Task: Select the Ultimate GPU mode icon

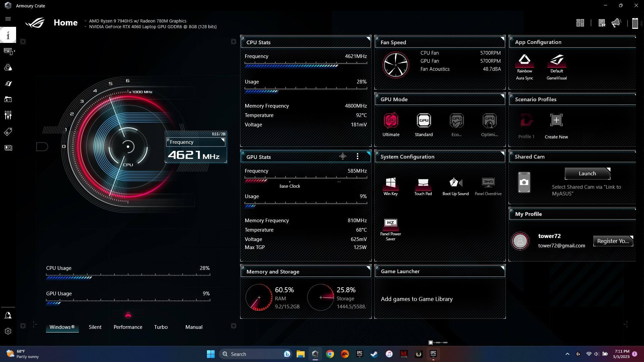Action: pos(391,121)
